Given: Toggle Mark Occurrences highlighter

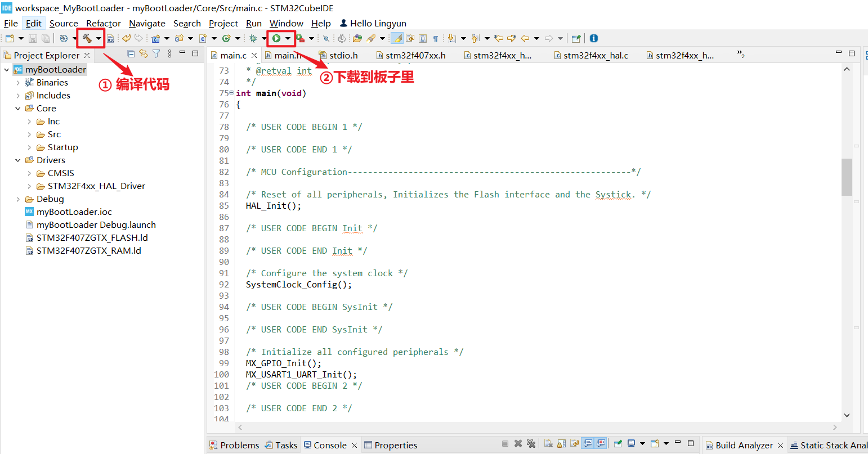Looking at the screenshot, I should (x=397, y=38).
